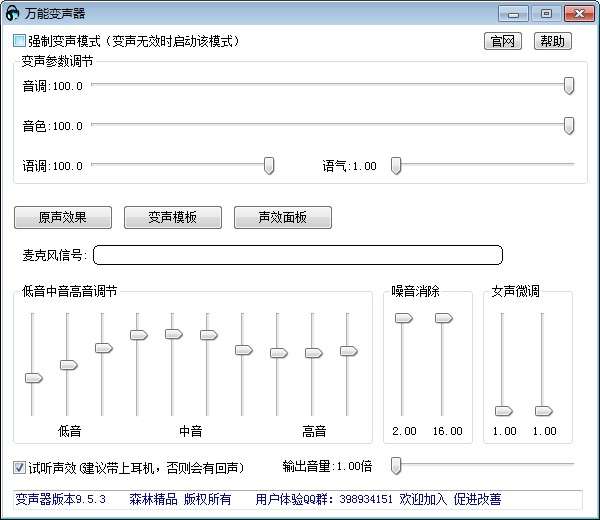Click the 麦克风信号 signal level bar

pyautogui.click(x=298, y=255)
